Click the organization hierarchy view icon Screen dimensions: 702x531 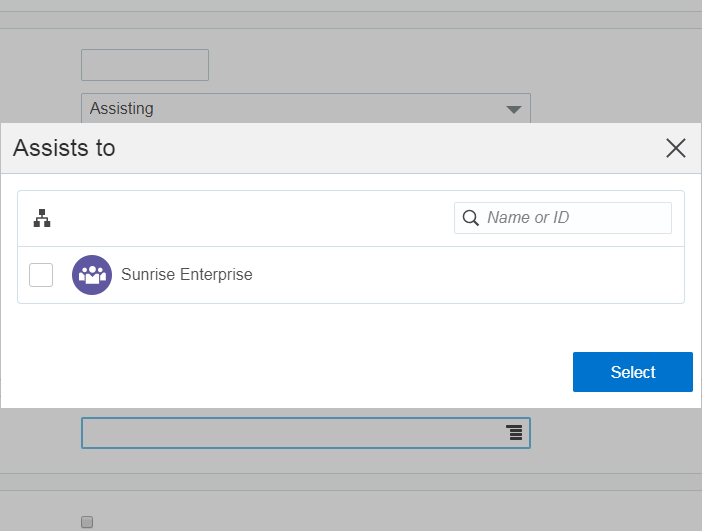click(x=42, y=218)
